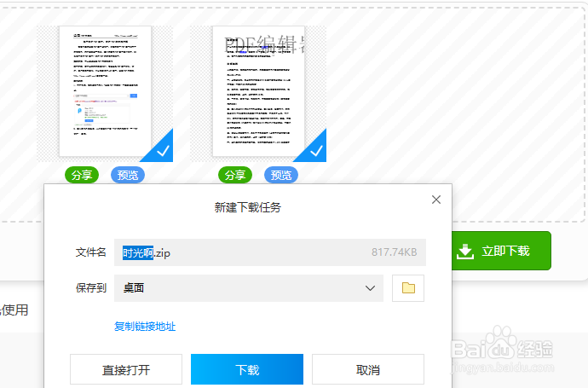Click 预览 under the first document
The image size is (588, 388).
(128, 175)
